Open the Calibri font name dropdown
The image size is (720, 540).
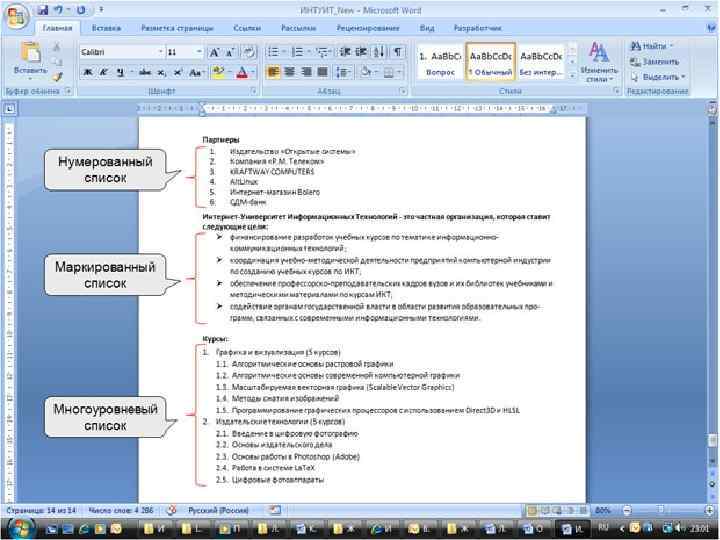tap(160, 52)
